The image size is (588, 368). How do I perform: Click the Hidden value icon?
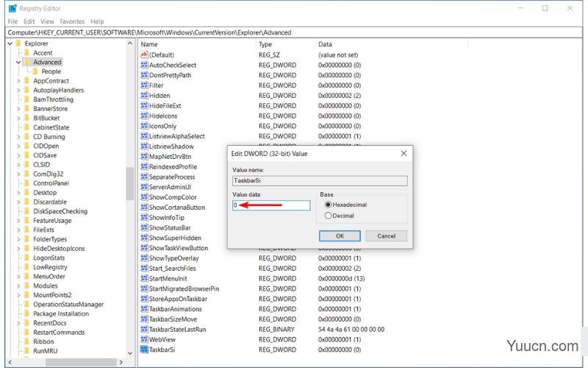pos(144,96)
